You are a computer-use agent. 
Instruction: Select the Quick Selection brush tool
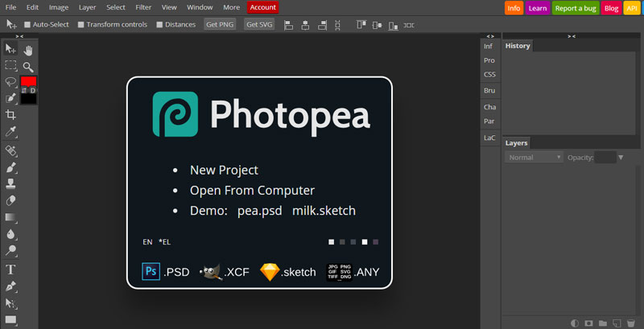click(x=10, y=98)
